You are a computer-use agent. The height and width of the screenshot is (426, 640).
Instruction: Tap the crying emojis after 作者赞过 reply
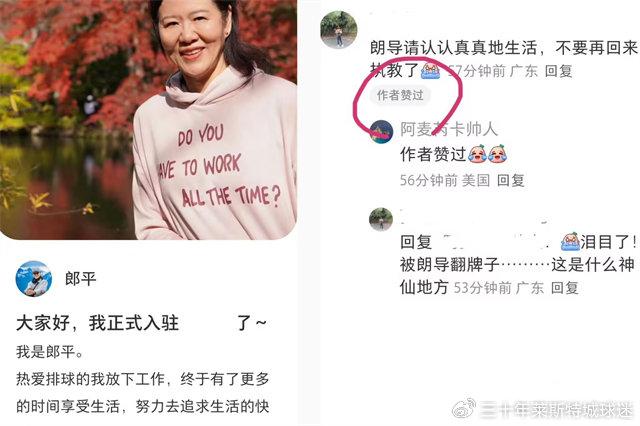[488, 154]
